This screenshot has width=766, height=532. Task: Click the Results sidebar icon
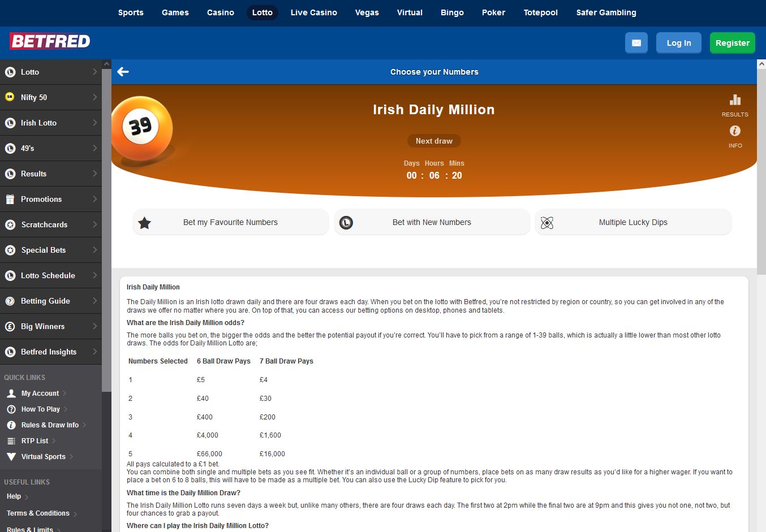[10, 174]
